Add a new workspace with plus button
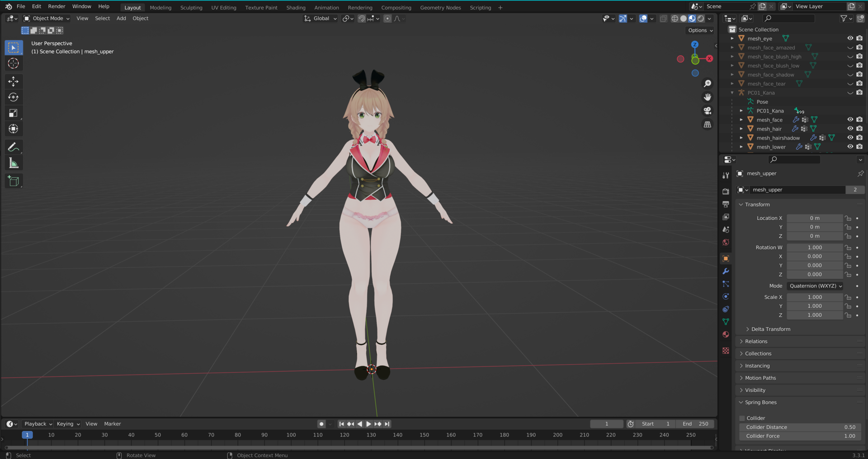 (500, 8)
